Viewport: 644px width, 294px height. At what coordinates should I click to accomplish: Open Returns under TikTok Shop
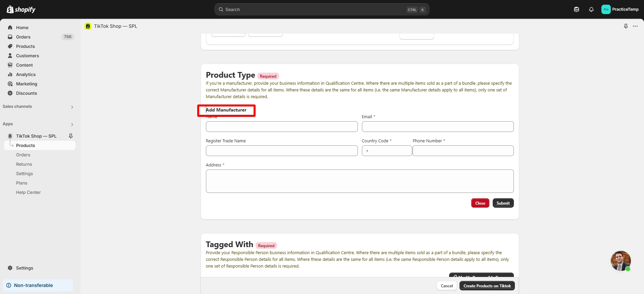click(24, 164)
